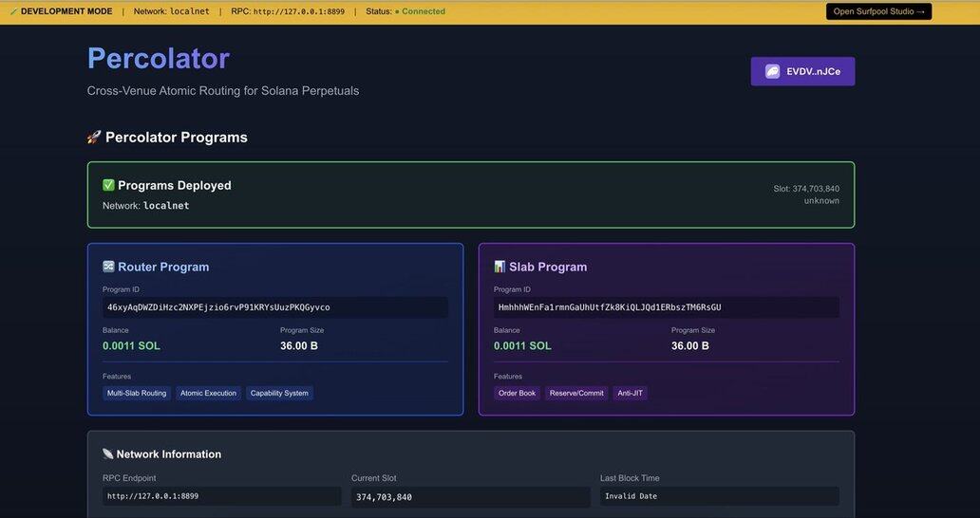The image size is (980, 518).
Task: Open Surfpool Studio from the banner
Action: click(878, 11)
